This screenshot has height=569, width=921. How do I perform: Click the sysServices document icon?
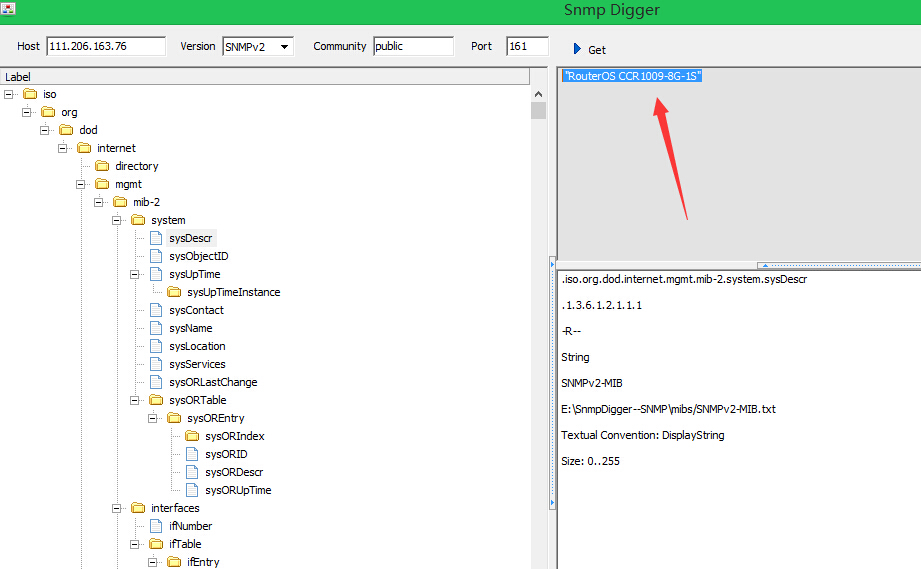click(156, 364)
